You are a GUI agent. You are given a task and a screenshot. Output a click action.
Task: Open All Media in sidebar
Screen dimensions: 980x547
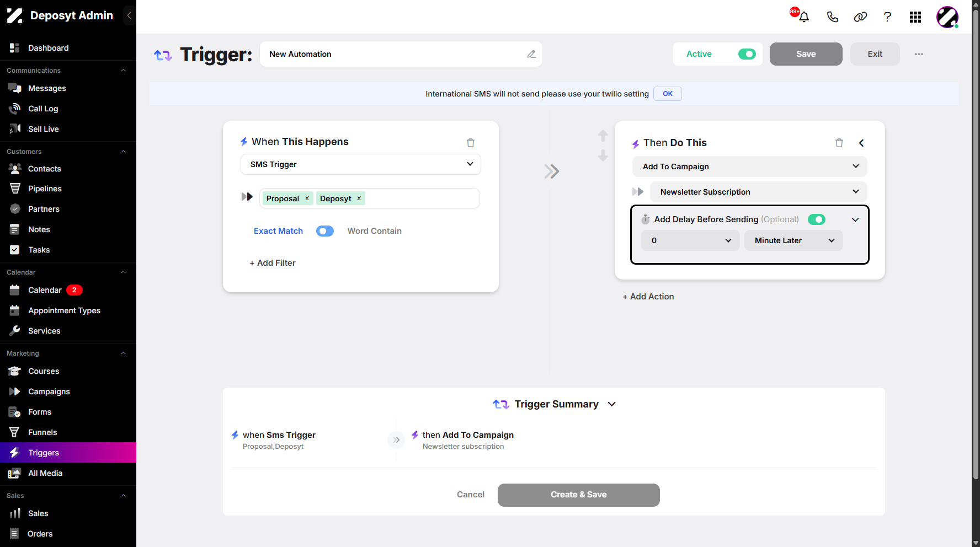(68, 473)
